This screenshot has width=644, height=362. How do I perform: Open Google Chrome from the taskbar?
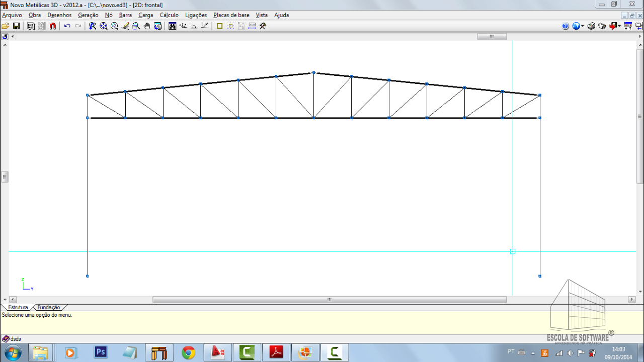(x=189, y=353)
